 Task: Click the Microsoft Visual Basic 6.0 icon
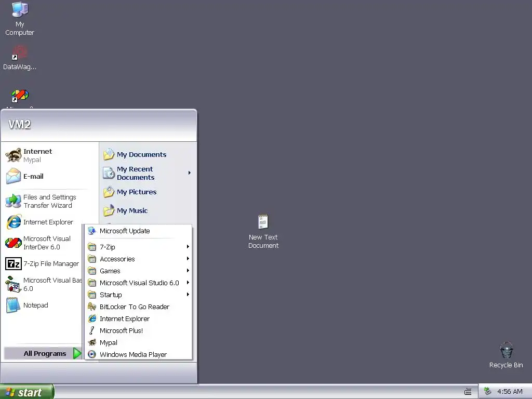(x=14, y=284)
